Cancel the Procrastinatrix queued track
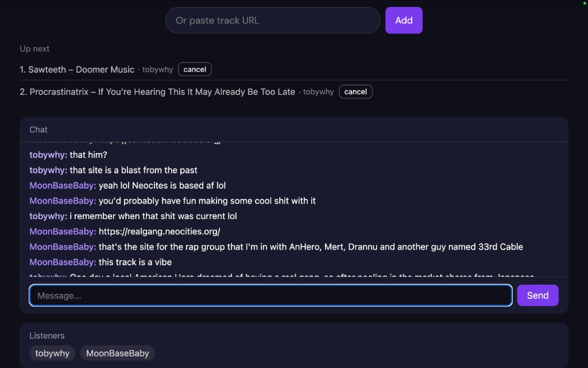Viewport: 588px width, 368px height. (x=355, y=92)
